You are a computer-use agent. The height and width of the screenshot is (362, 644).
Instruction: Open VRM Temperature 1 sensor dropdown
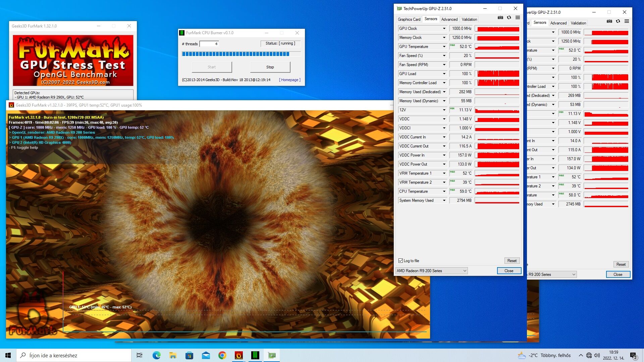pyautogui.click(x=444, y=173)
